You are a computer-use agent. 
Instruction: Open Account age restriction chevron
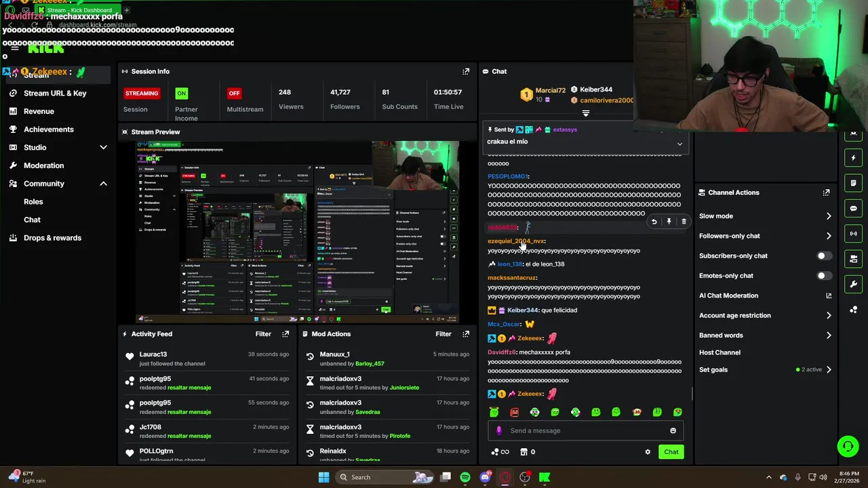click(x=829, y=315)
